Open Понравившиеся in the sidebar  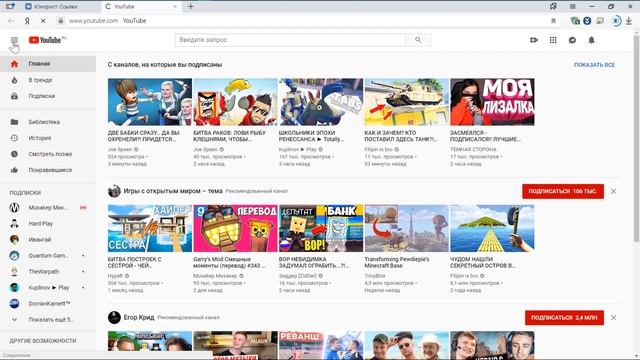click(48, 170)
